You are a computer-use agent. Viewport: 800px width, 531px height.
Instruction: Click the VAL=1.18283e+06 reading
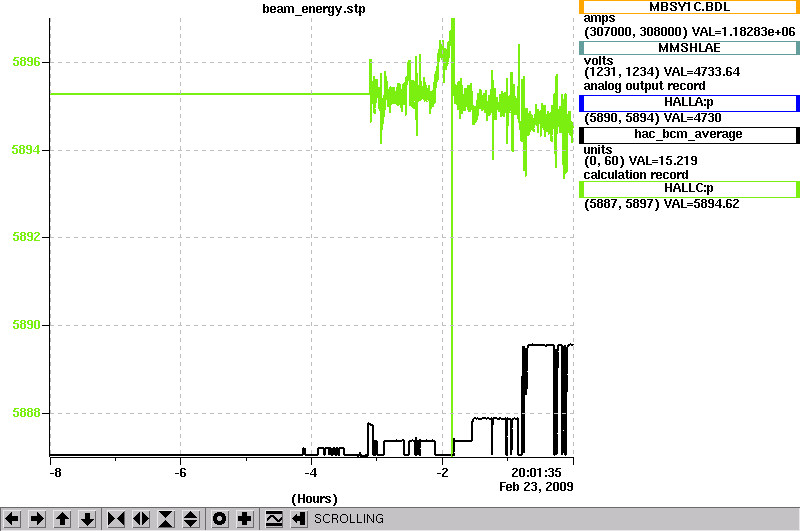[x=743, y=32]
